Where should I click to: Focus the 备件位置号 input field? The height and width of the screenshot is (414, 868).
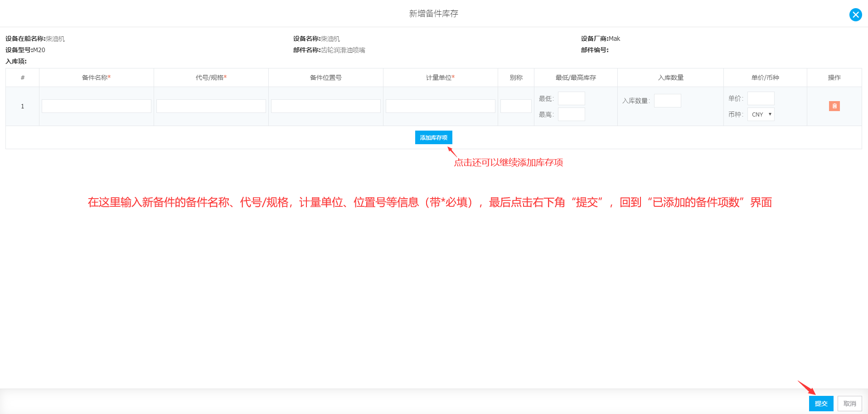pyautogui.click(x=326, y=106)
